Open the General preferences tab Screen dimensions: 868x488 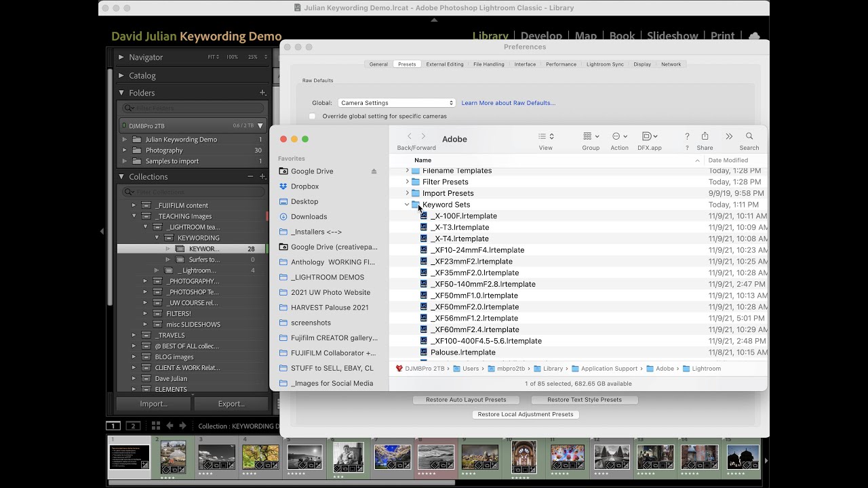point(378,64)
